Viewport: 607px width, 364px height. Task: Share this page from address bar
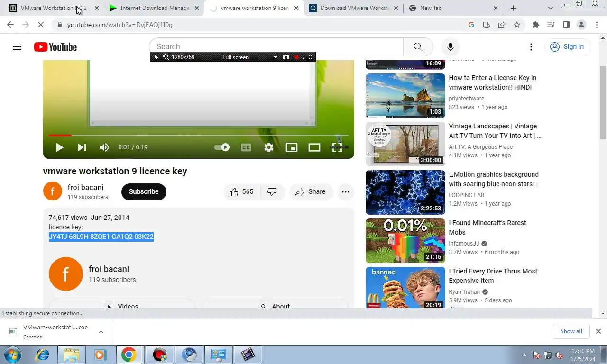(502, 25)
